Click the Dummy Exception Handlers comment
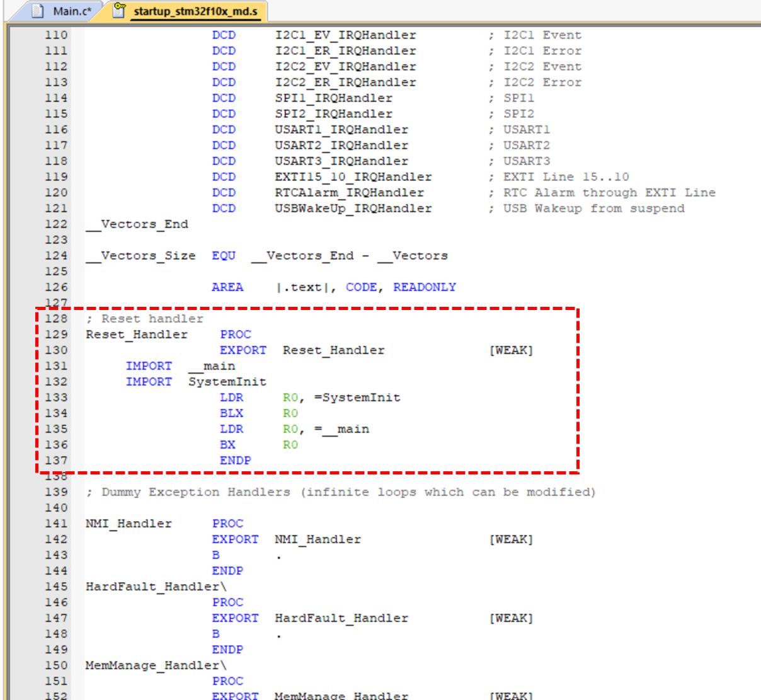The height and width of the screenshot is (700, 761). click(x=341, y=492)
